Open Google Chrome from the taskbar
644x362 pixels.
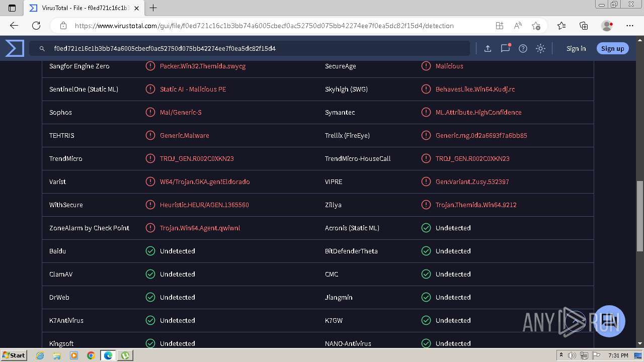click(x=91, y=355)
